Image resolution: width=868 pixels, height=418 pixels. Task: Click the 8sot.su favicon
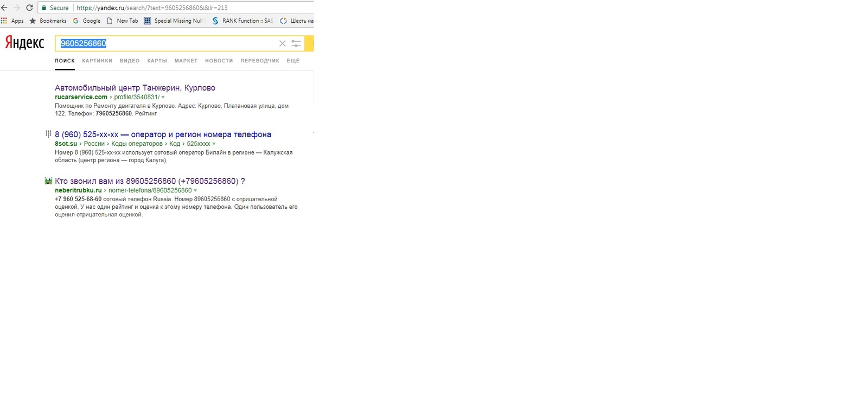coord(48,134)
